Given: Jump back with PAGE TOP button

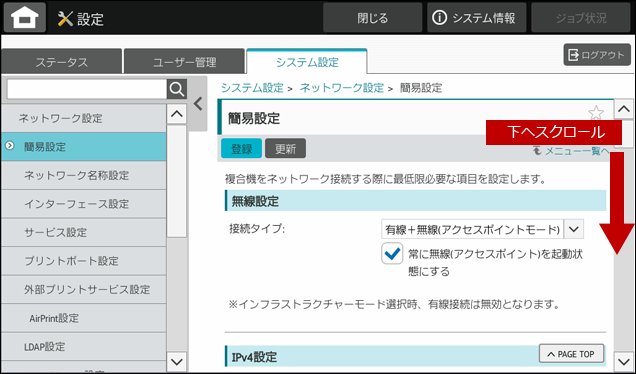Looking at the screenshot, I should coord(571,354).
